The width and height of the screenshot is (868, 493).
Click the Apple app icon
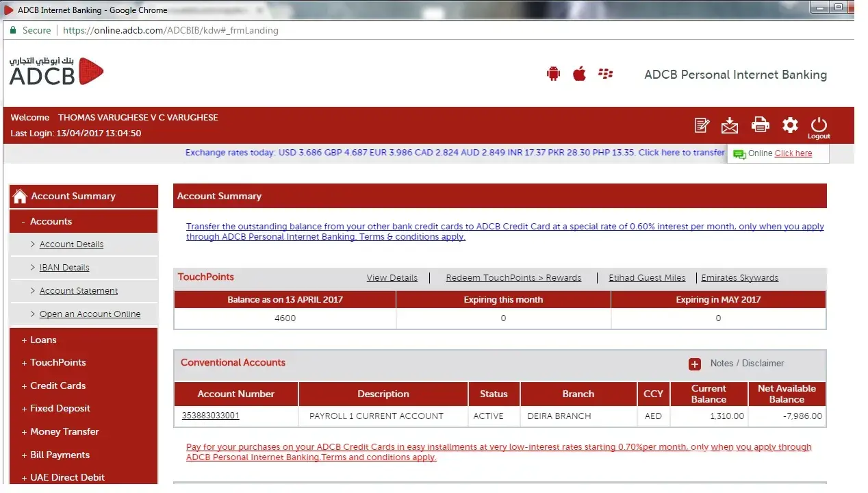579,73
